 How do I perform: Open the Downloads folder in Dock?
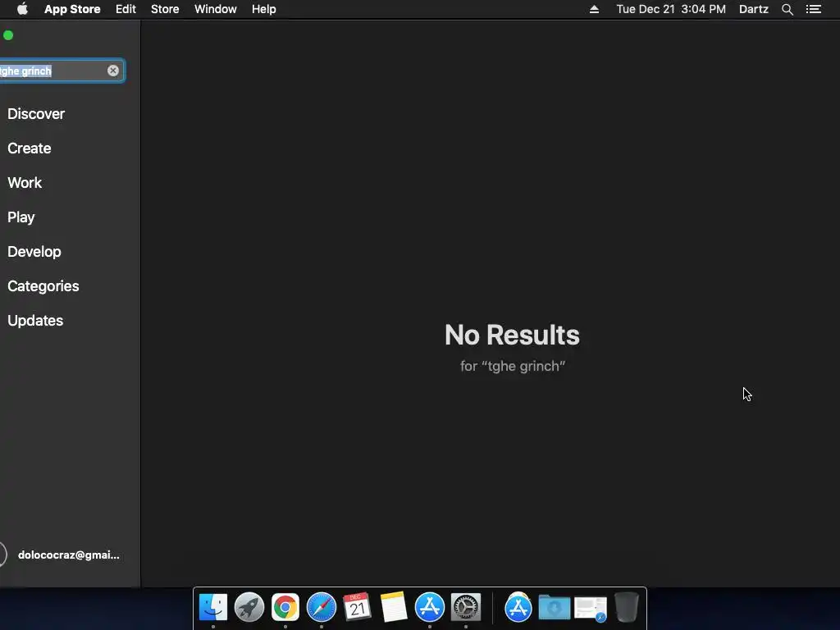point(554,608)
